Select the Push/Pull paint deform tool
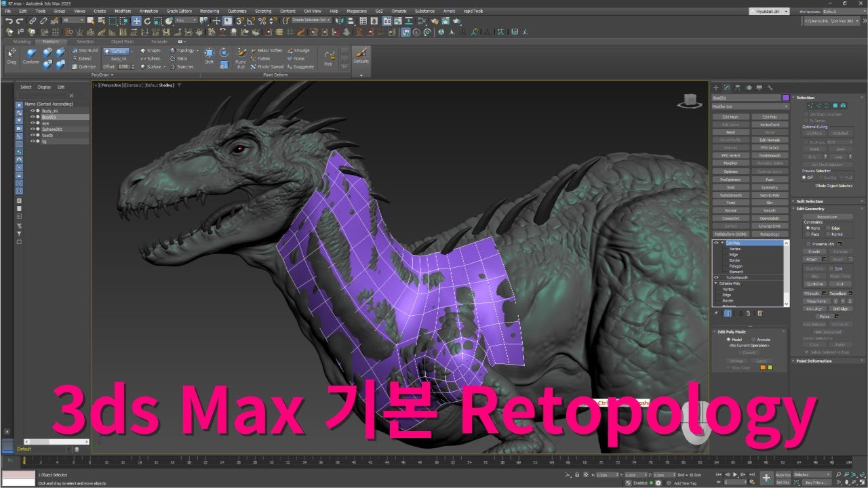This screenshot has width=868, height=488. coord(241,58)
